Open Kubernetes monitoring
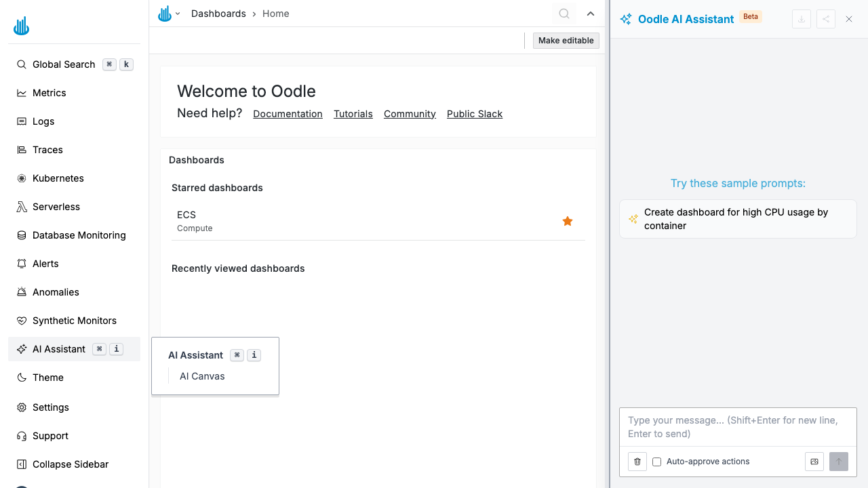Image resolution: width=868 pixels, height=488 pixels. point(58,178)
